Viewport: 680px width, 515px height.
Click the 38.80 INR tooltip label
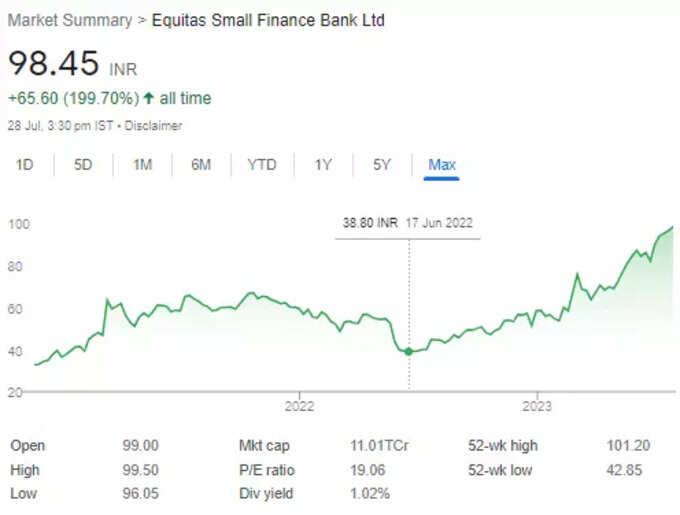point(370,223)
